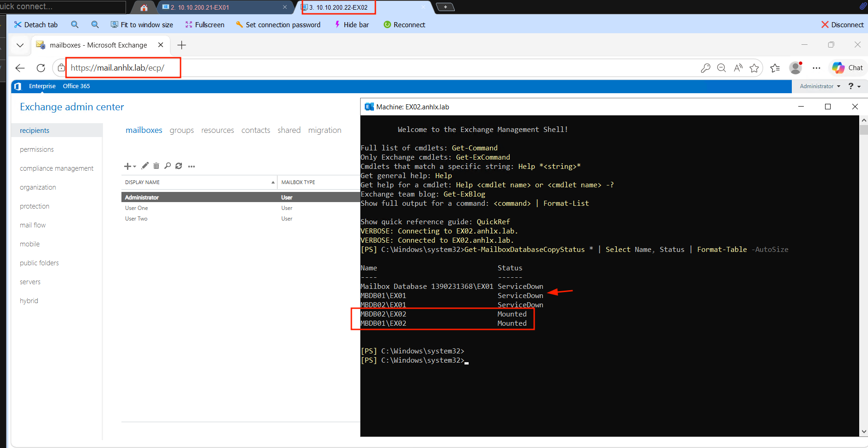Switch to migration tab
The height and width of the screenshot is (448, 868).
325,130
